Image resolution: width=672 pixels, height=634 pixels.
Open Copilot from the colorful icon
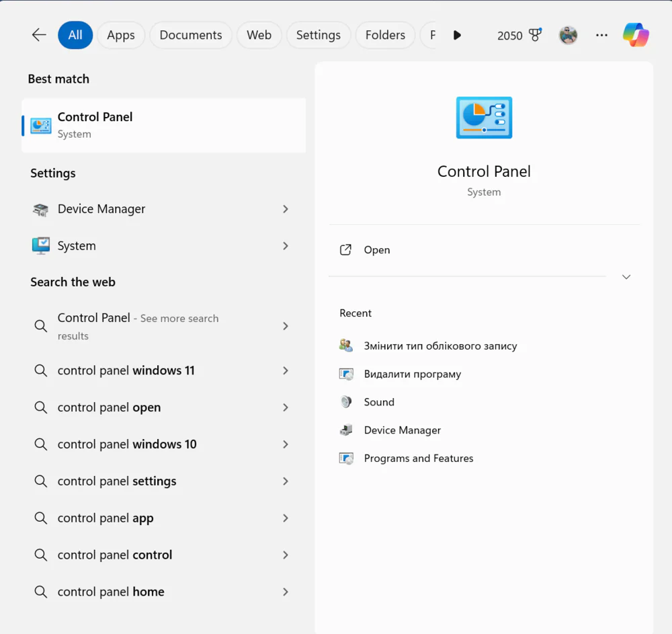[x=636, y=35]
